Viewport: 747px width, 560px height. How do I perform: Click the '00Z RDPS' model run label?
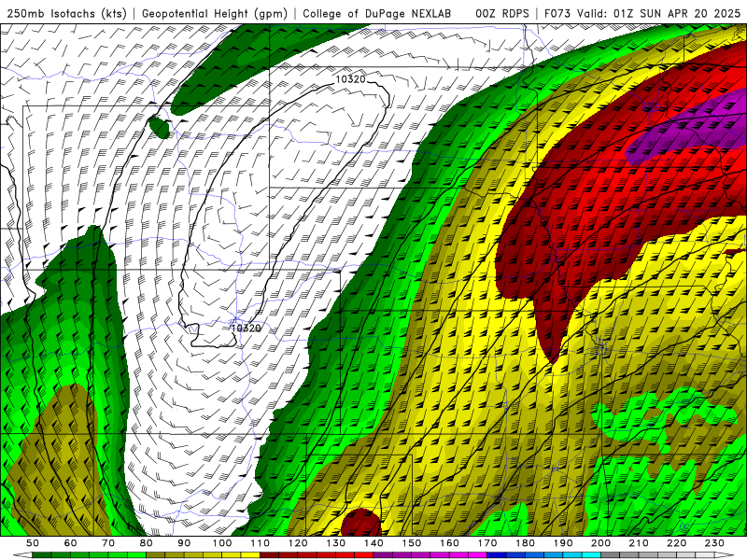(x=501, y=14)
